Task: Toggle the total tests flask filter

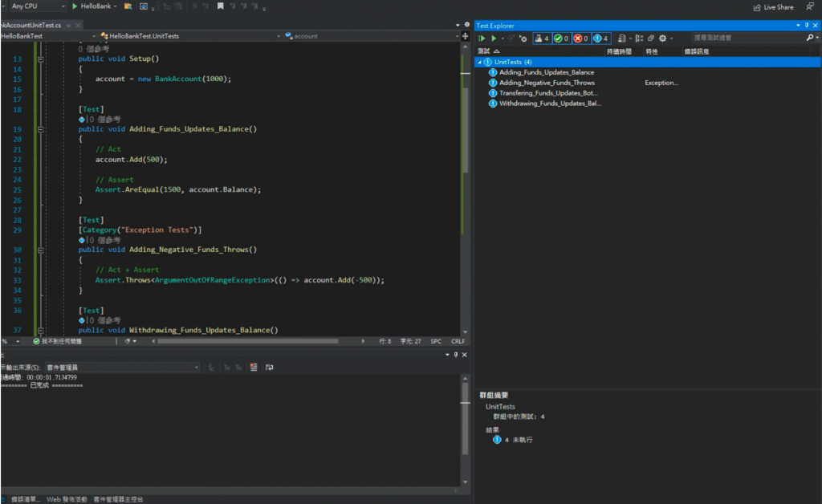Action: [x=542, y=39]
